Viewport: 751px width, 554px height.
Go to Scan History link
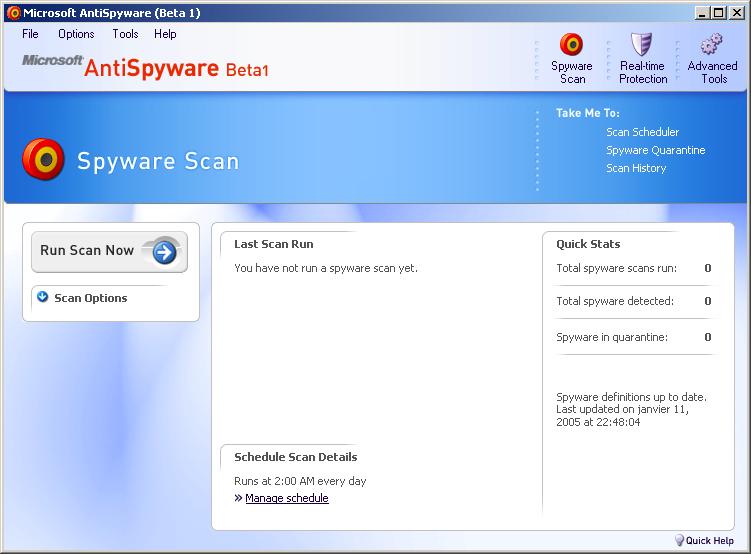tap(636, 168)
